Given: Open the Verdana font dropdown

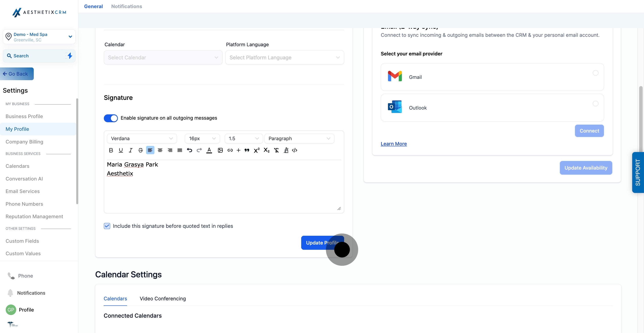Looking at the screenshot, I should tap(142, 138).
